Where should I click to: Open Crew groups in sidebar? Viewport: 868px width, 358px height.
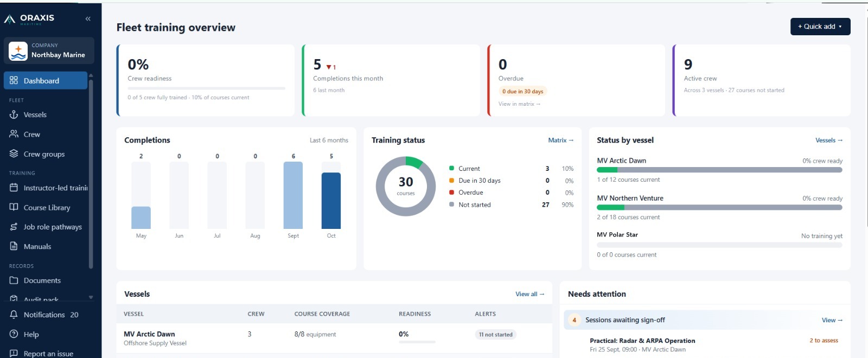(46, 154)
